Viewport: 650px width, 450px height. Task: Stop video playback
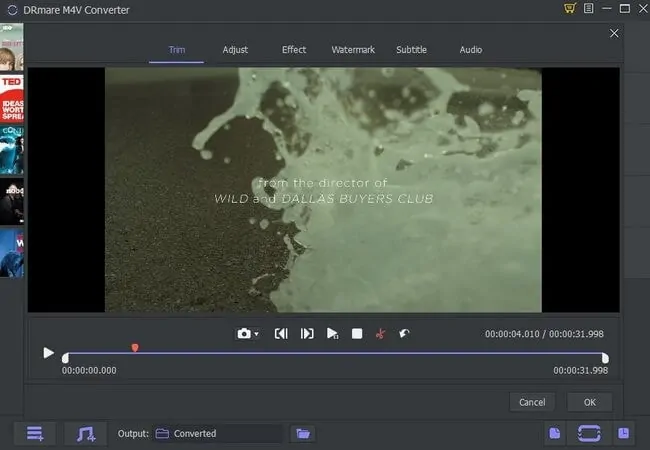coord(357,334)
